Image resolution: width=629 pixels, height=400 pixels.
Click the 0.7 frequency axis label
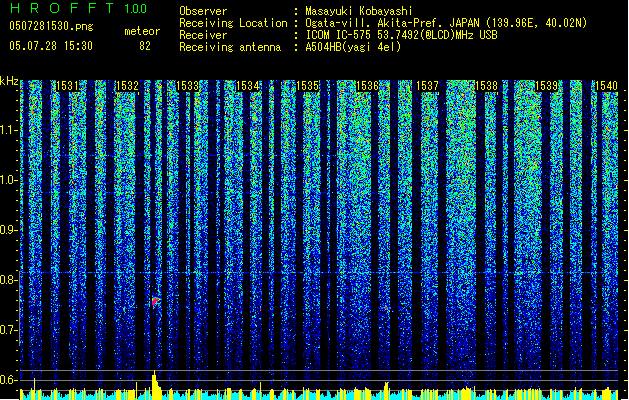[8, 330]
